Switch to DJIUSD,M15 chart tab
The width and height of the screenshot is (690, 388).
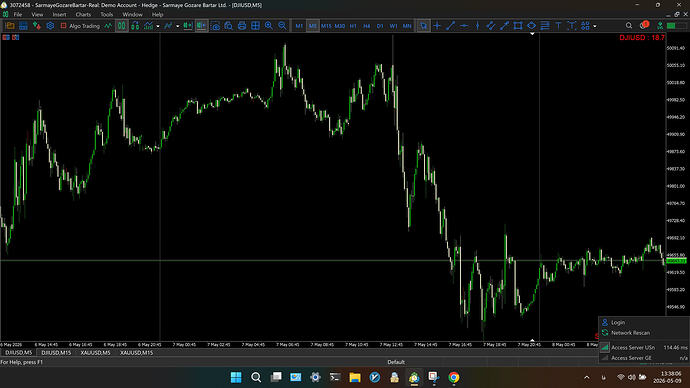56,353
